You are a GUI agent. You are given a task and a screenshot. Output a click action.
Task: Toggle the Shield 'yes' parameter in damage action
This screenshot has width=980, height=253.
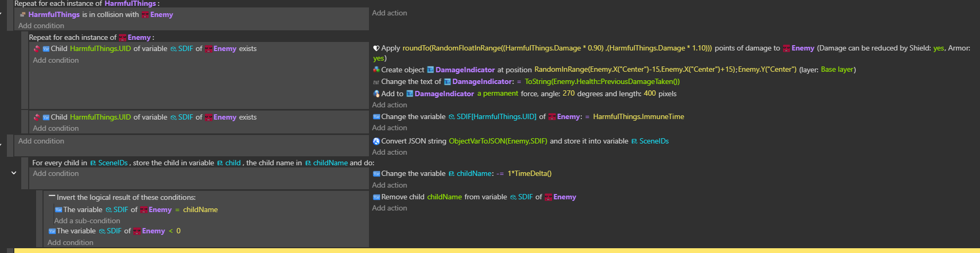(939, 48)
